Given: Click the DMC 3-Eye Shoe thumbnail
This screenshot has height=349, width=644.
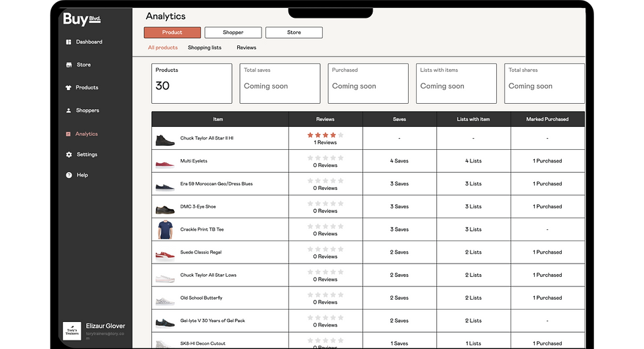Looking at the screenshot, I should point(165,210).
